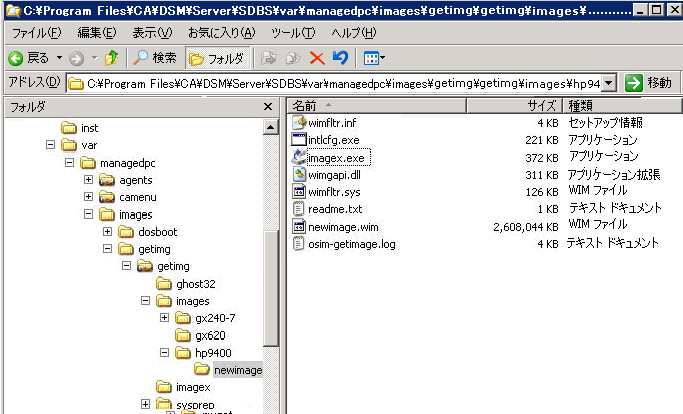
Task: Go back with the 戻る button
Action: point(29,58)
